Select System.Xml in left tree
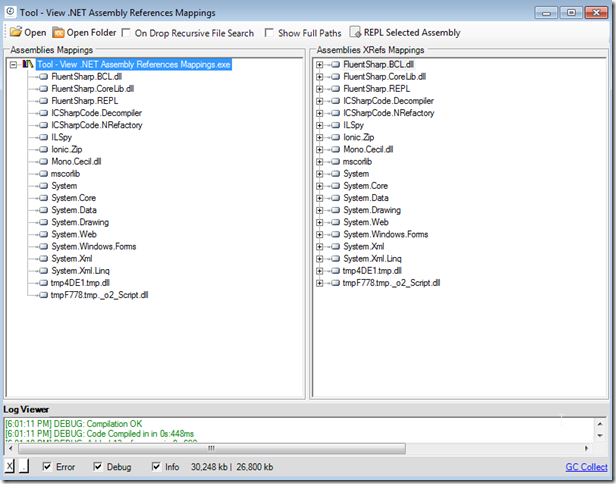 72,259
